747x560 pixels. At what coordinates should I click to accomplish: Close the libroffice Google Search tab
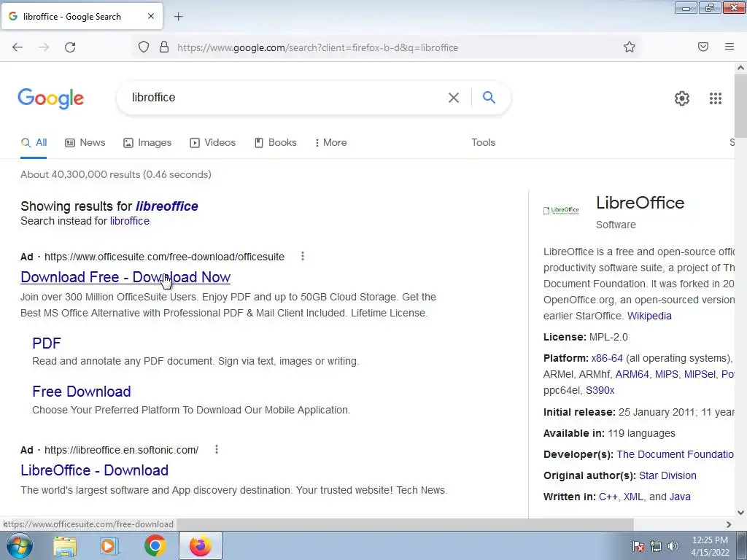tap(150, 16)
